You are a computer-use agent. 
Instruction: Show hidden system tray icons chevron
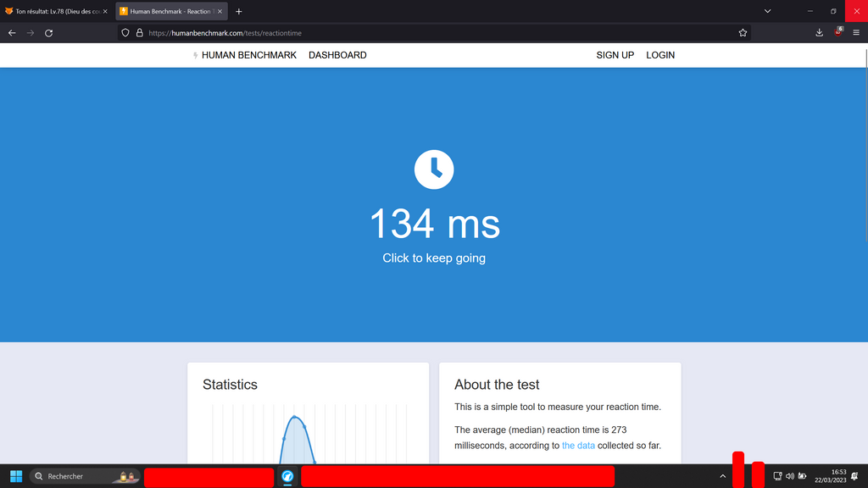click(x=722, y=476)
